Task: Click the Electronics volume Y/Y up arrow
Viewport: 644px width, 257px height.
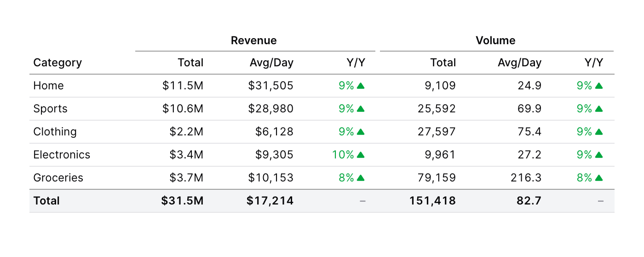Action: tap(598, 155)
